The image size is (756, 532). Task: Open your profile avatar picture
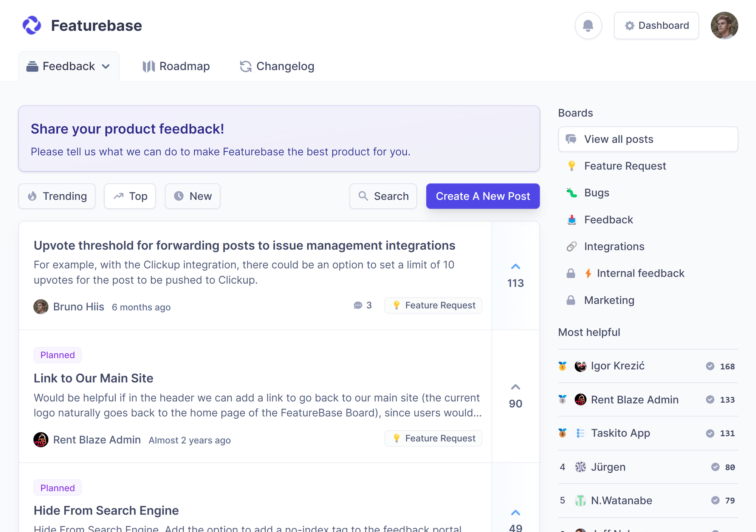click(724, 25)
